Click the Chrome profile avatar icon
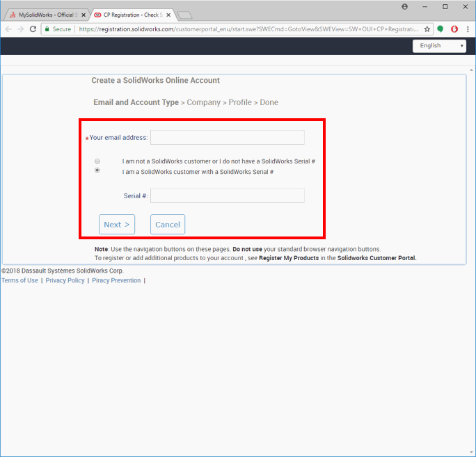This screenshot has width=476, height=457. click(405, 6)
